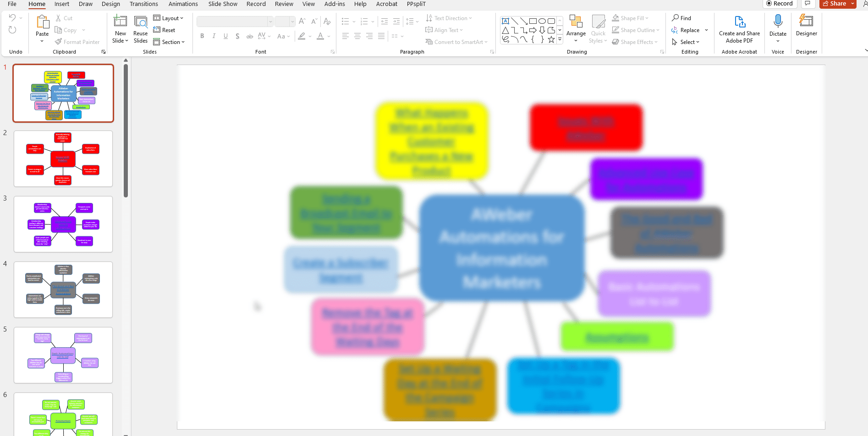Select the rectangle shape in gallery
The height and width of the screenshot is (436, 868).
click(x=533, y=21)
